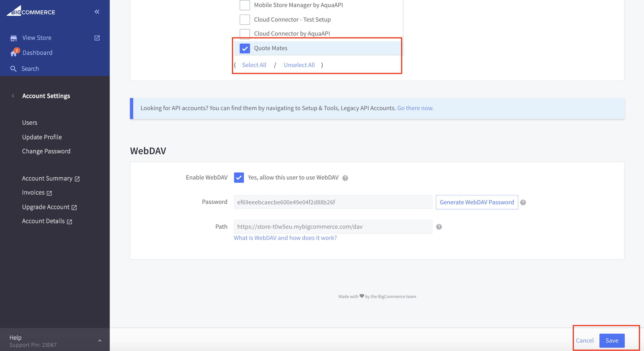Click help icon next to Enable WebDAV
The image size is (644, 351).
pos(345,178)
